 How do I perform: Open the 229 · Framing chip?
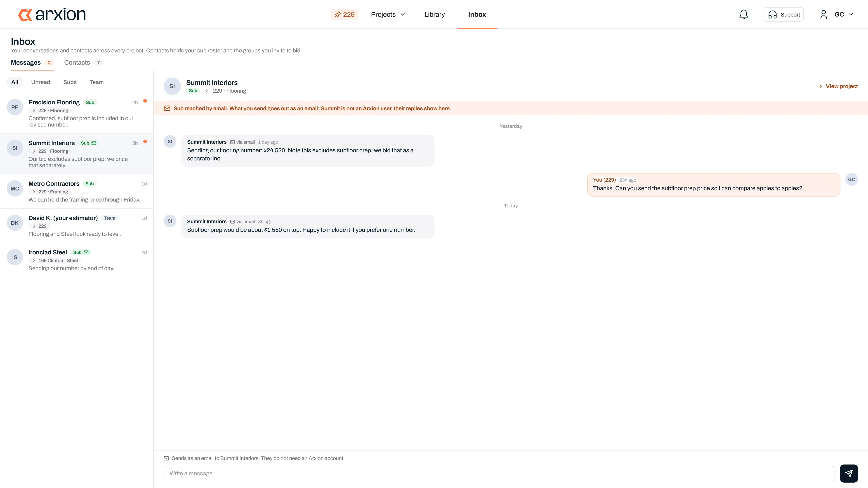50,192
